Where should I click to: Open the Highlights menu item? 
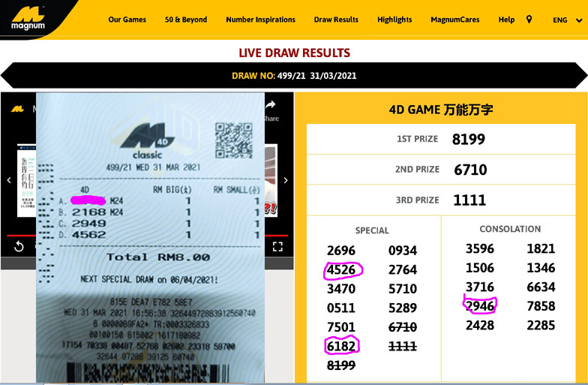(x=394, y=20)
